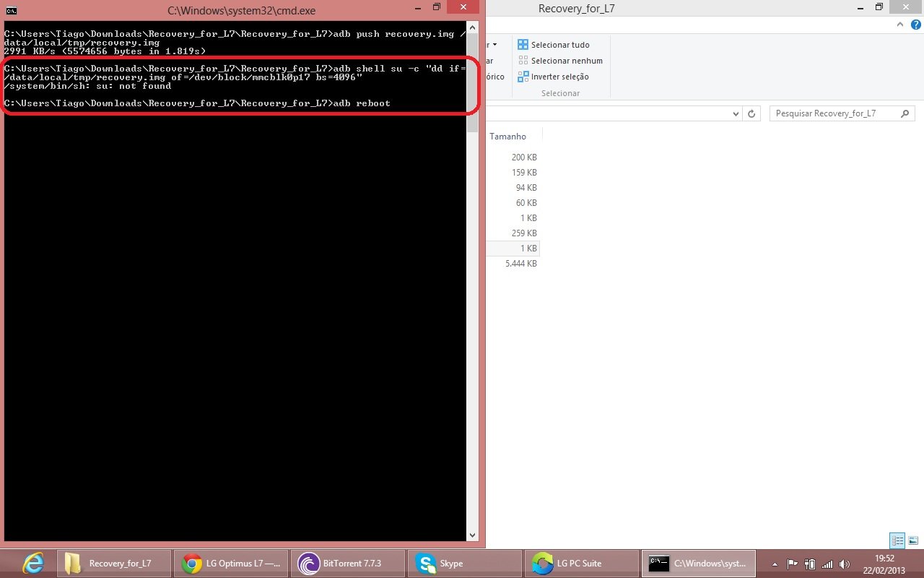This screenshot has height=578, width=924.
Task: Open the volume speaker tray icon
Action: pyautogui.click(x=845, y=564)
